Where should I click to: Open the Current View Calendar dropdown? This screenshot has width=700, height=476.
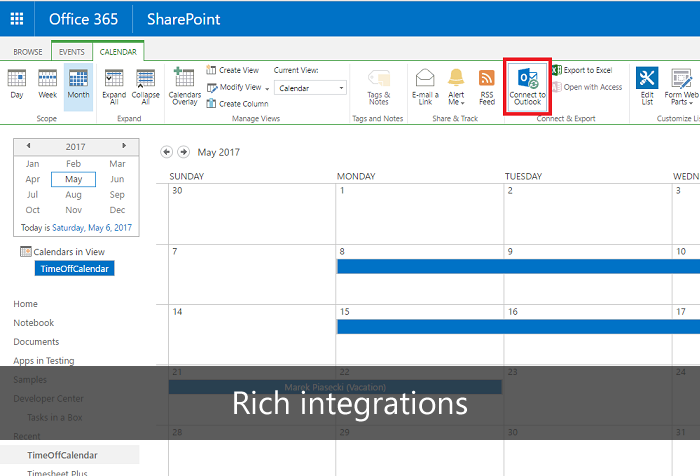[311, 88]
